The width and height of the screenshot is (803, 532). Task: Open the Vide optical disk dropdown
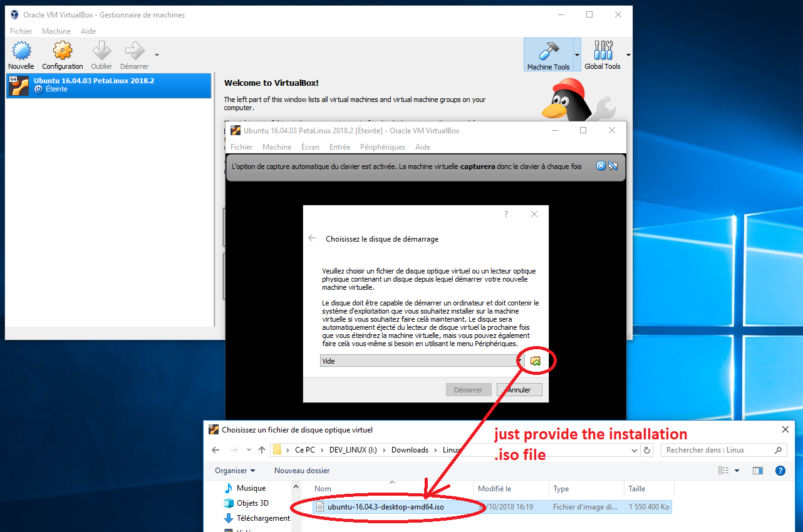pos(422,361)
